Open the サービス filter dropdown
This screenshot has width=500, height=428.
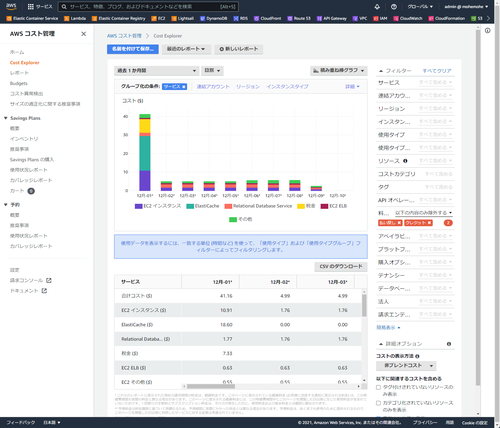pyautogui.click(x=436, y=82)
